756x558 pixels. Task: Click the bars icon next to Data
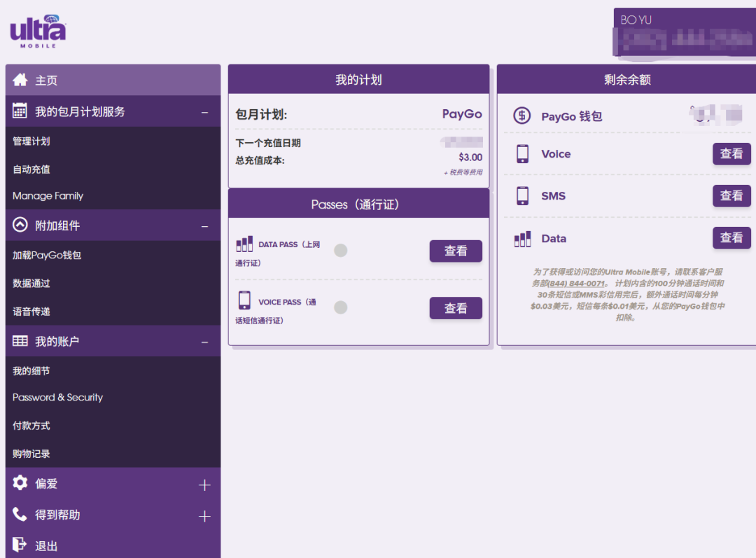pyautogui.click(x=523, y=239)
